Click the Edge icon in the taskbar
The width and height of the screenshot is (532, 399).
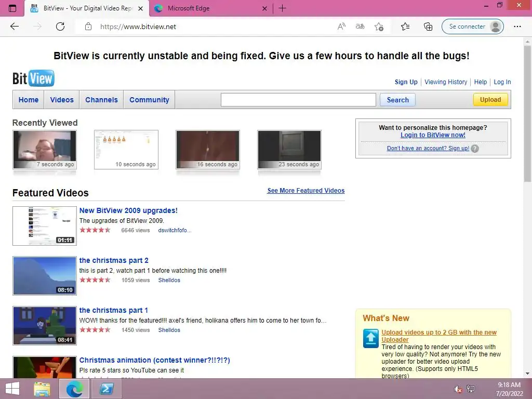coord(74,389)
